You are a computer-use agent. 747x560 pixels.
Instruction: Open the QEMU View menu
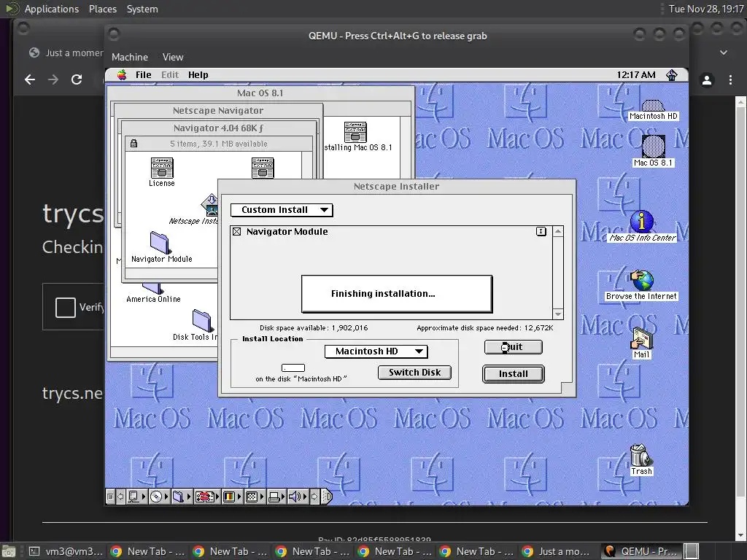(x=172, y=57)
